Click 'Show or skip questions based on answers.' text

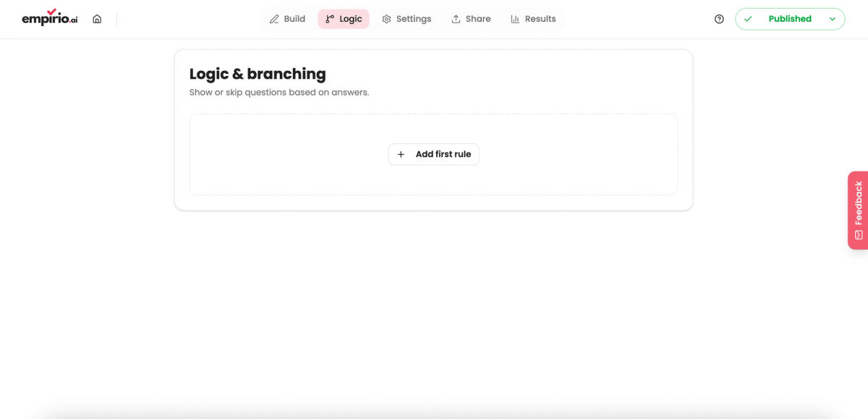tap(279, 93)
